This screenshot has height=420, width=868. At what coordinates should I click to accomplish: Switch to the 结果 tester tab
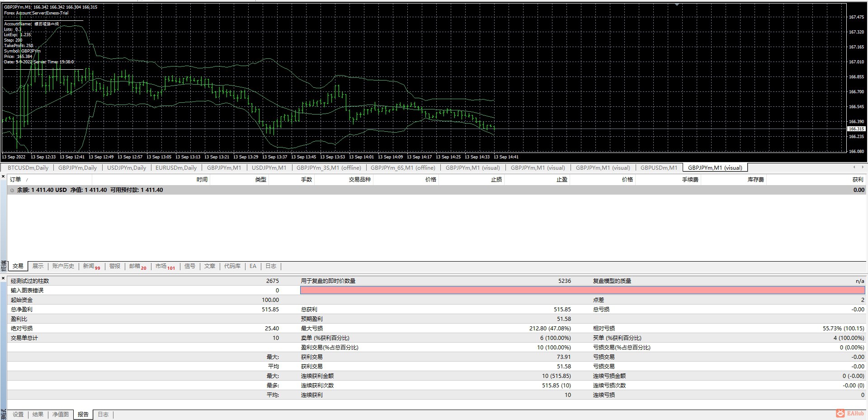[x=38, y=414]
